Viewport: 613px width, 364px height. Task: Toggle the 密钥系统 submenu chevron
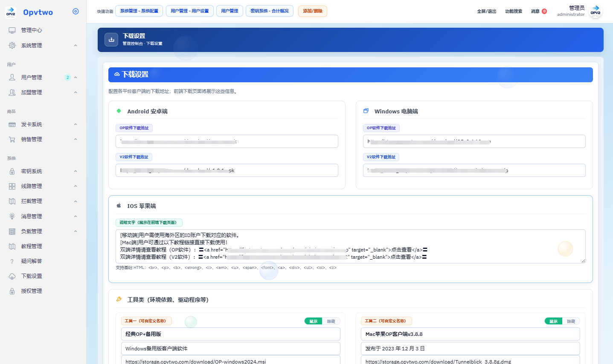click(76, 171)
